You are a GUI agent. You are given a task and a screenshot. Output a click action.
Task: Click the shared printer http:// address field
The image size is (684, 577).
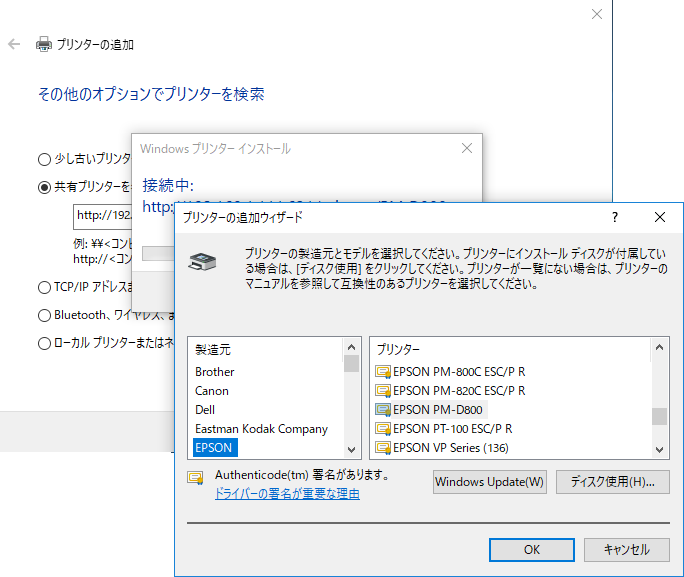coord(103,216)
